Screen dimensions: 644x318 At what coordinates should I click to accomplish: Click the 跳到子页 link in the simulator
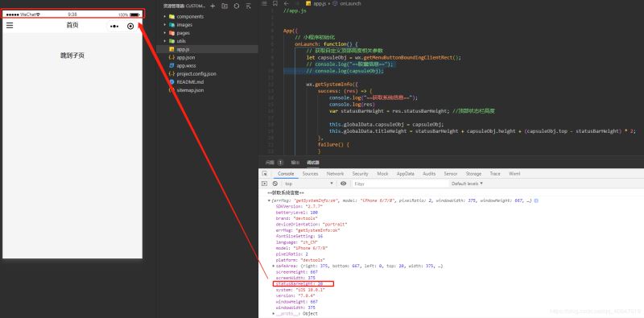click(72, 56)
